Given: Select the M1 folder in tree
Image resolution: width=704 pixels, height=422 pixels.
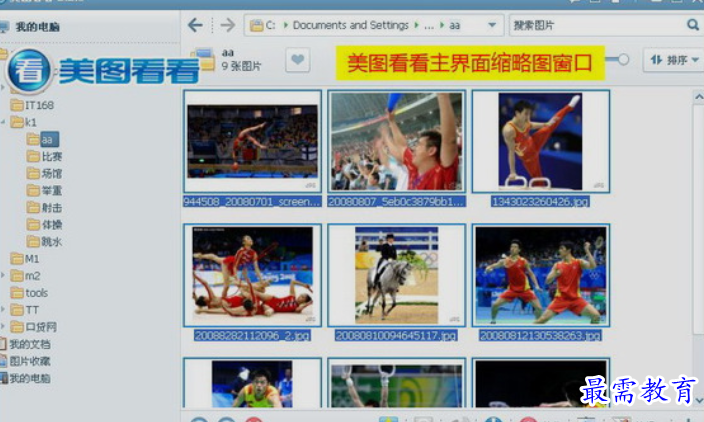Looking at the screenshot, I should [x=25, y=259].
